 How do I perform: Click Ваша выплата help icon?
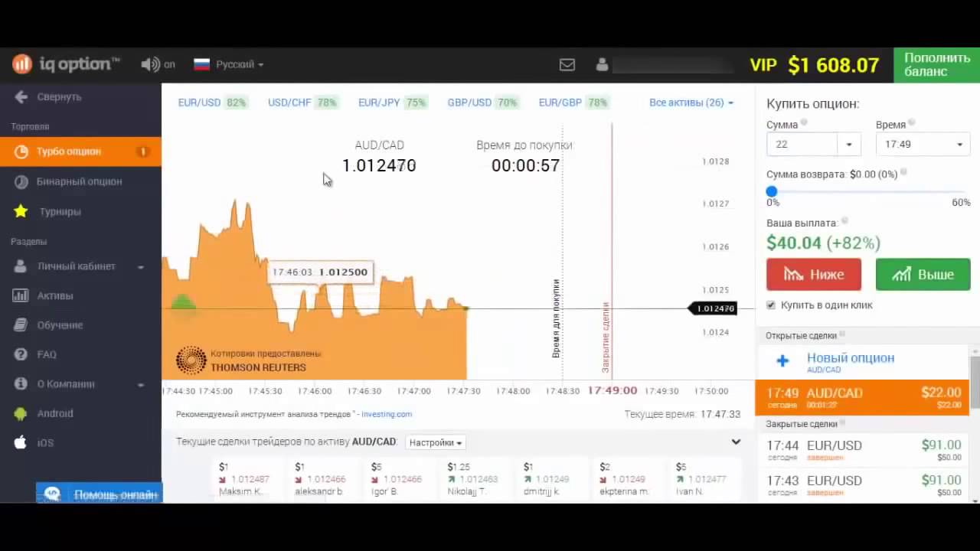(x=844, y=222)
